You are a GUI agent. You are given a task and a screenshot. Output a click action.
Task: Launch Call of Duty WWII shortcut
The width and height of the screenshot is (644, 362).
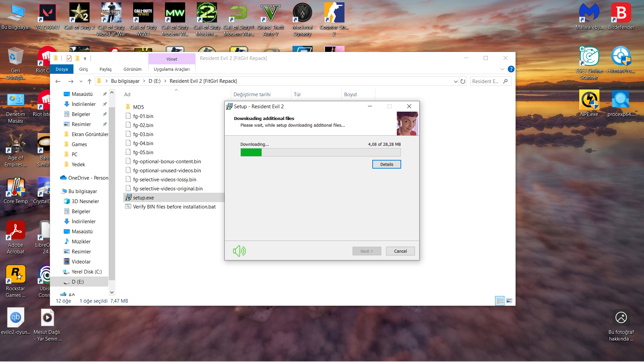(x=143, y=19)
